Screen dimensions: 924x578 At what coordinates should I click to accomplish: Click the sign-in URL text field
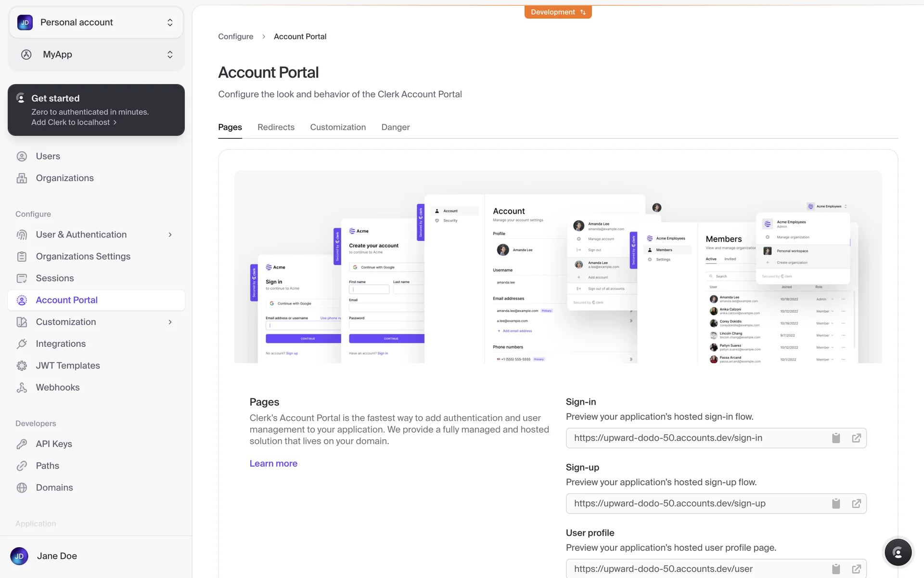pyautogui.click(x=693, y=438)
